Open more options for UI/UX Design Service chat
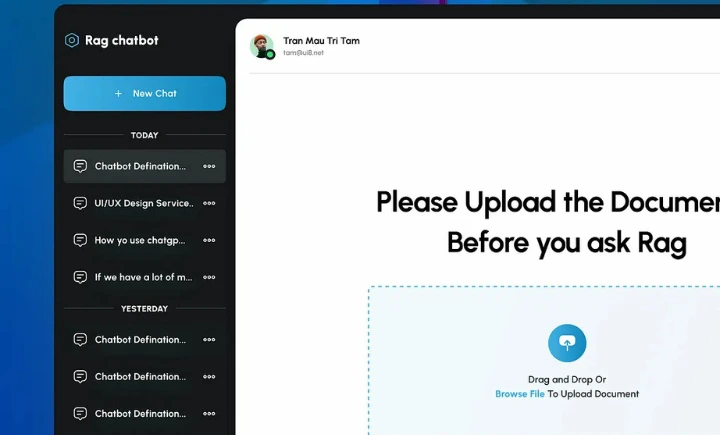720x435 pixels. (209, 203)
